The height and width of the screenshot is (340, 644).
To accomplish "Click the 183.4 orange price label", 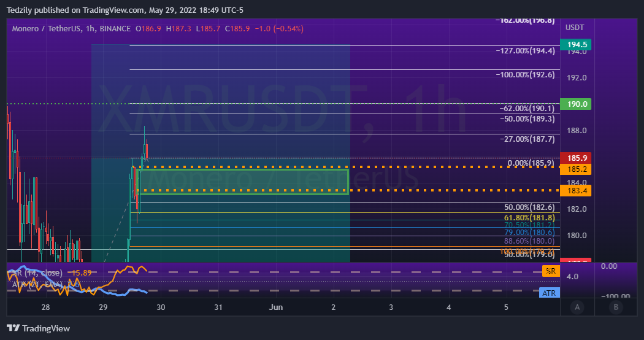I will pyautogui.click(x=575, y=191).
